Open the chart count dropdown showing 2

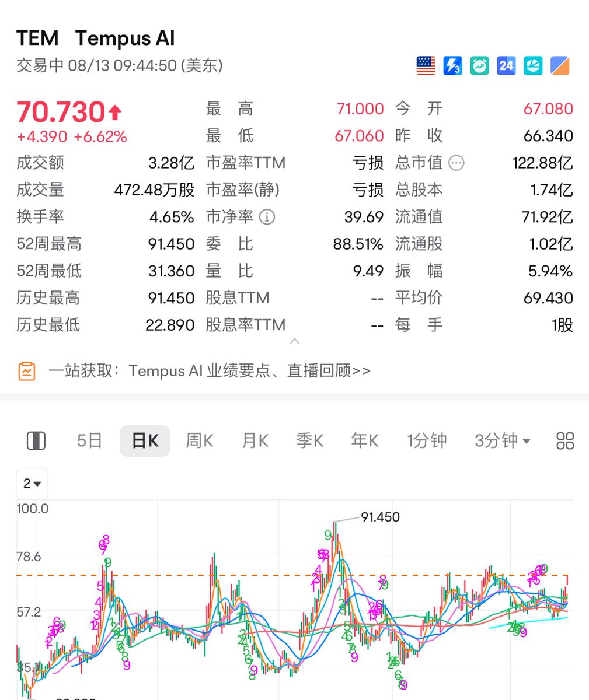[32, 484]
